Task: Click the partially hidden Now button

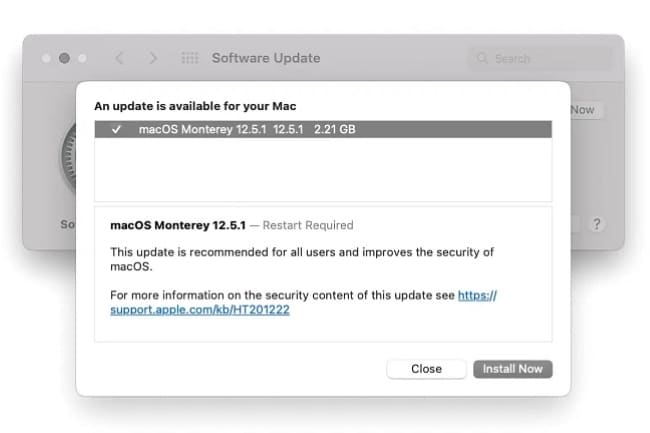Action: tap(585, 110)
